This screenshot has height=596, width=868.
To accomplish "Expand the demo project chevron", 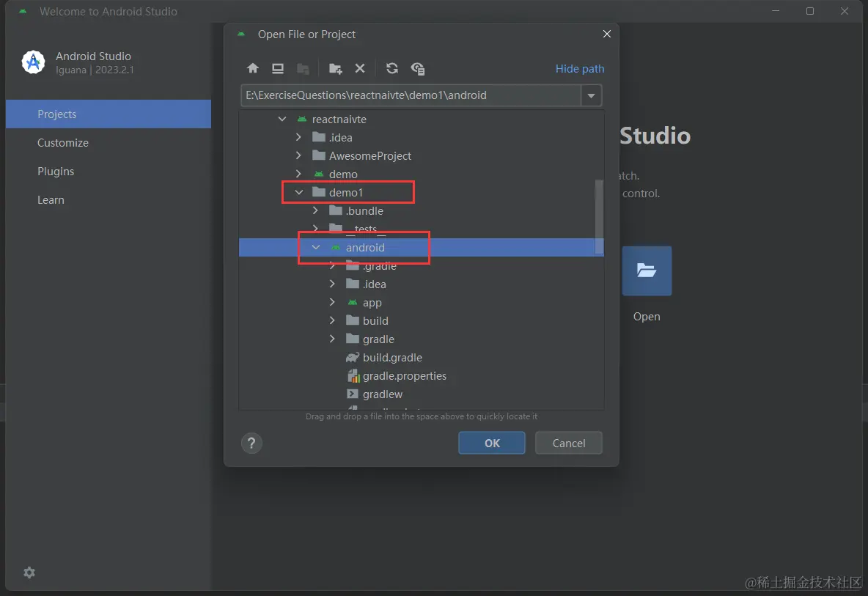I will pos(298,174).
